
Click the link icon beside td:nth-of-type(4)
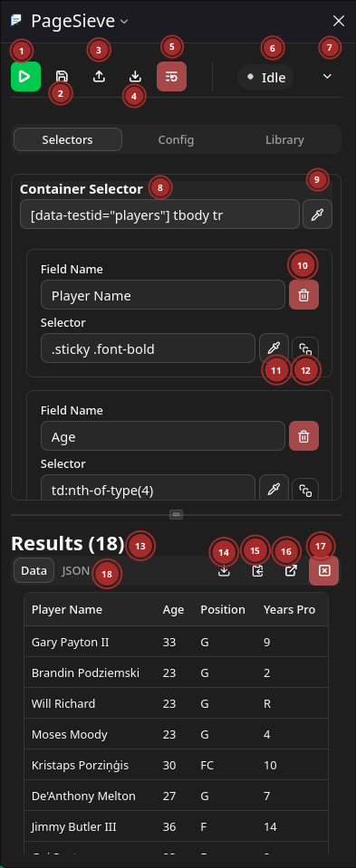point(305,490)
